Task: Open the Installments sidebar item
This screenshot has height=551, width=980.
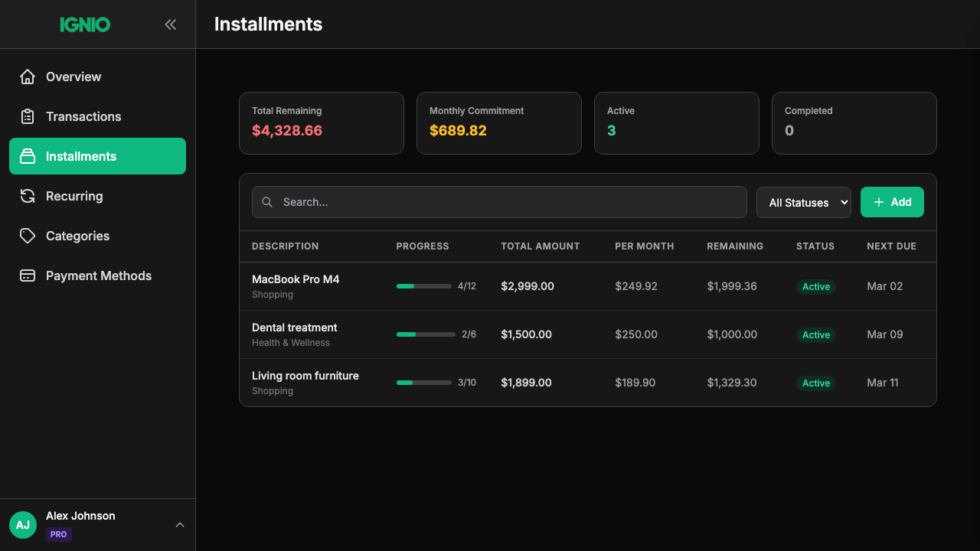Action: (x=97, y=156)
